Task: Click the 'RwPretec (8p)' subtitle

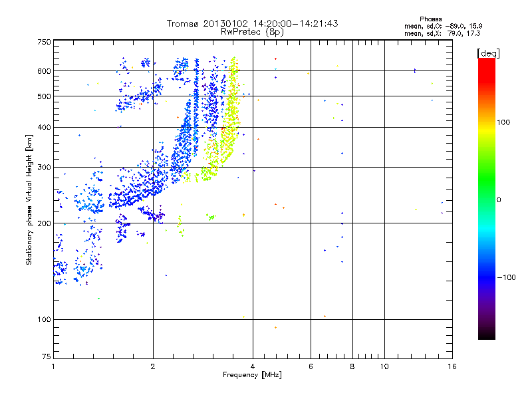Action: (252, 32)
